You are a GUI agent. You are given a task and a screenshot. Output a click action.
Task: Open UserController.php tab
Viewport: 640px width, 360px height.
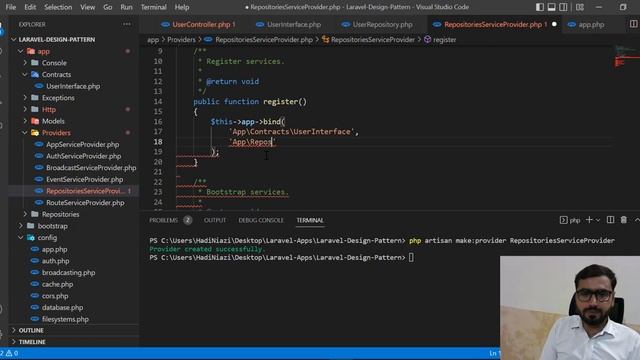click(x=198, y=24)
